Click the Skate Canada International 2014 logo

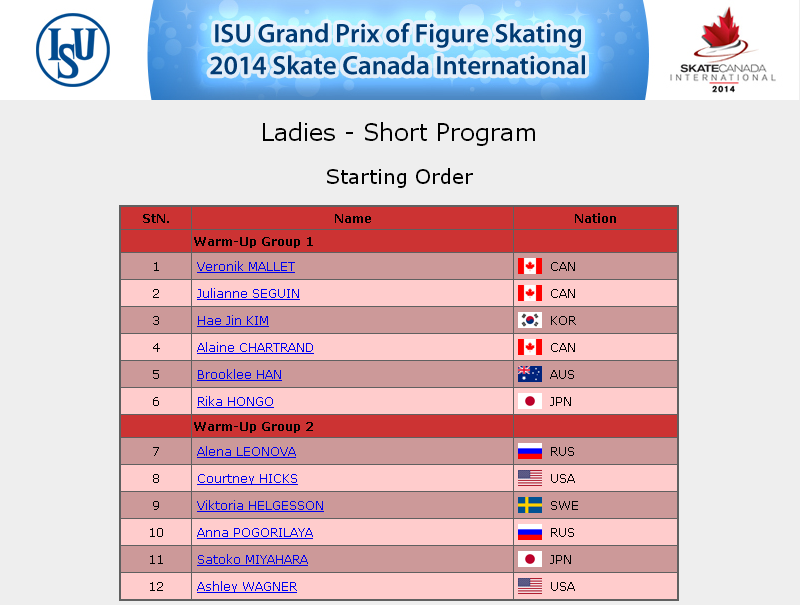722,50
